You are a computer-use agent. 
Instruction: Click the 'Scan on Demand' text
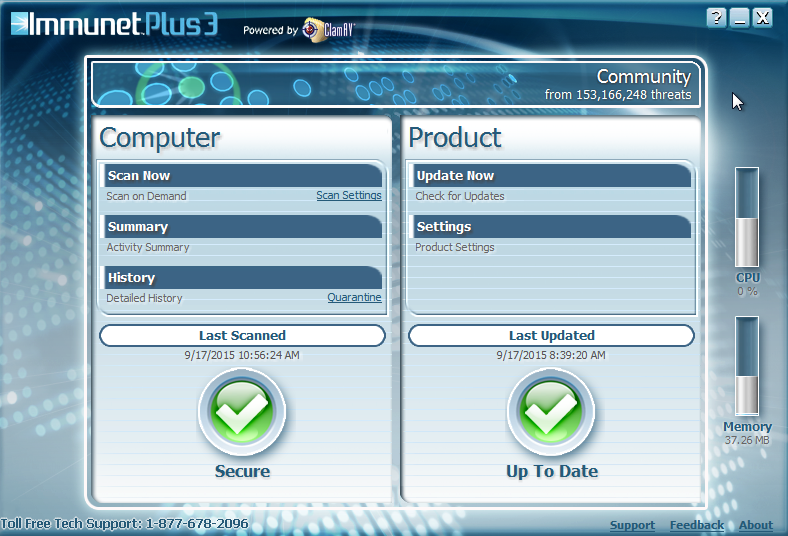(146, 196)
